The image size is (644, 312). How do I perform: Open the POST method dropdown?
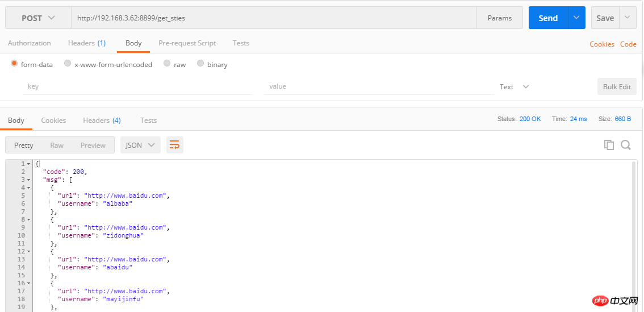38,18
